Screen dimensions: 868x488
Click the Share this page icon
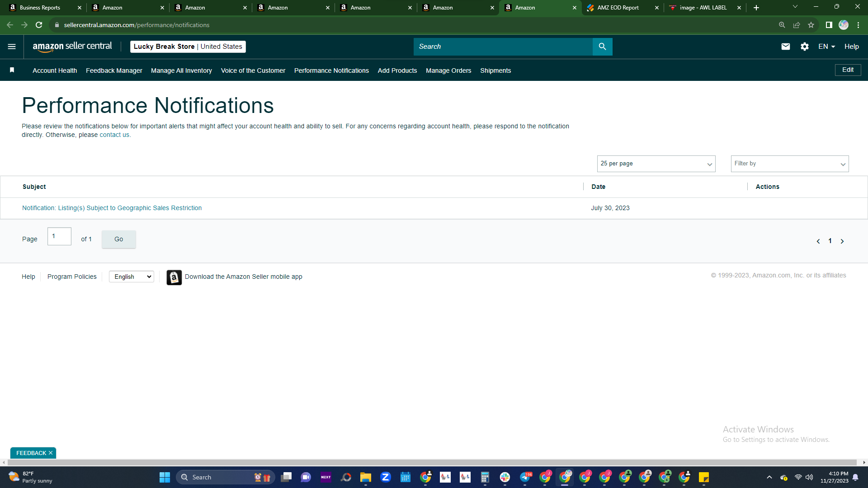pos(797,25)
